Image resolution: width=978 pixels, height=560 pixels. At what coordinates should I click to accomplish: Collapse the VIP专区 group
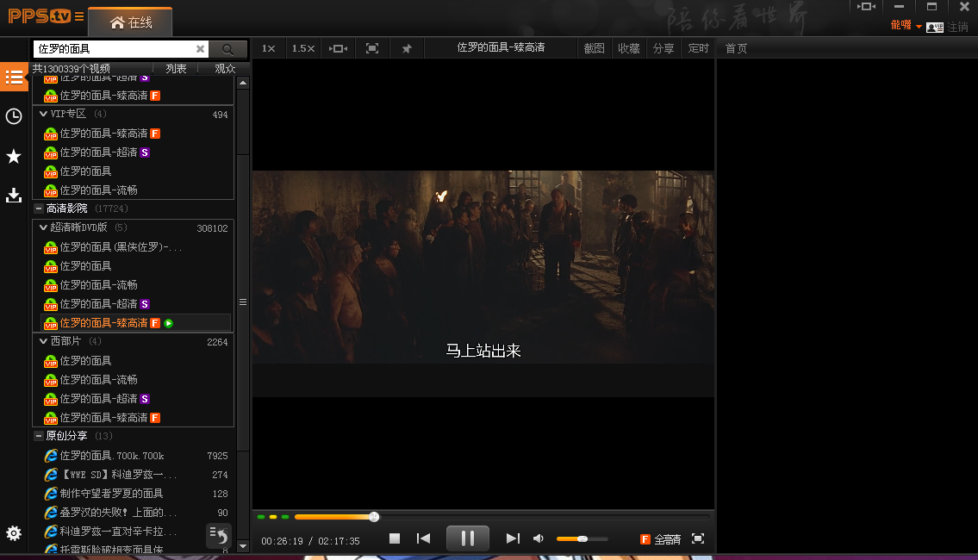tap(44, 114)
